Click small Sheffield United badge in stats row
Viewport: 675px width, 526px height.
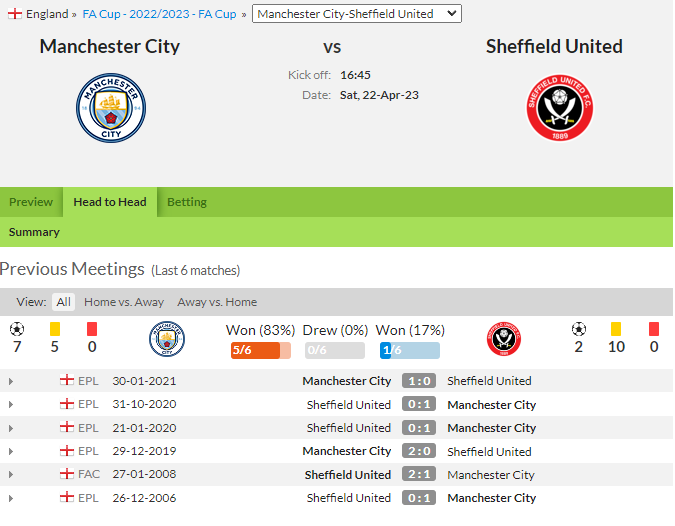pyautogui.click(x=504, y=339)
